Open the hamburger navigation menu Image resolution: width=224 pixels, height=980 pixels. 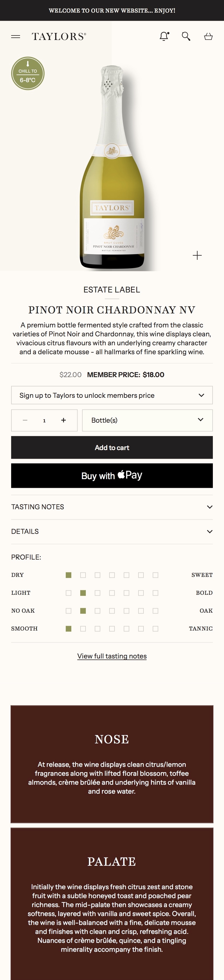16,37
